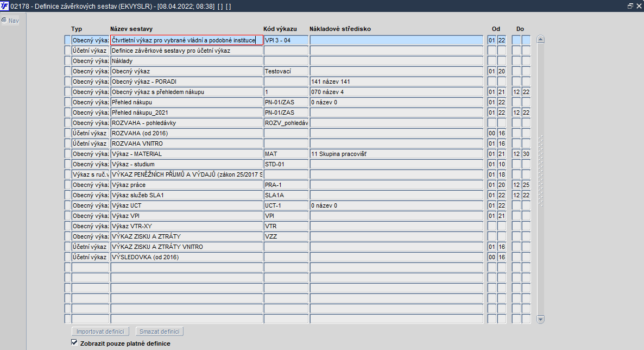
Task: Select the ROZVAHA VNITRO report
Action: pos(186,143)
